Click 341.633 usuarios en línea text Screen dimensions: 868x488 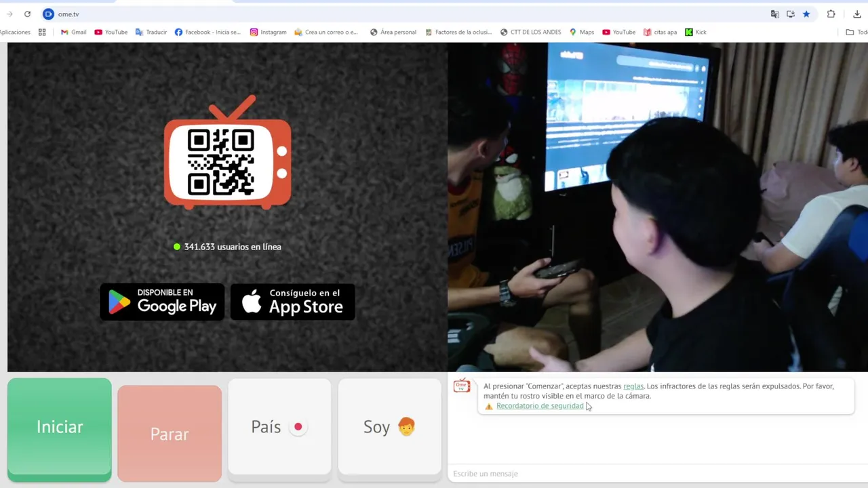coord(233,247)
